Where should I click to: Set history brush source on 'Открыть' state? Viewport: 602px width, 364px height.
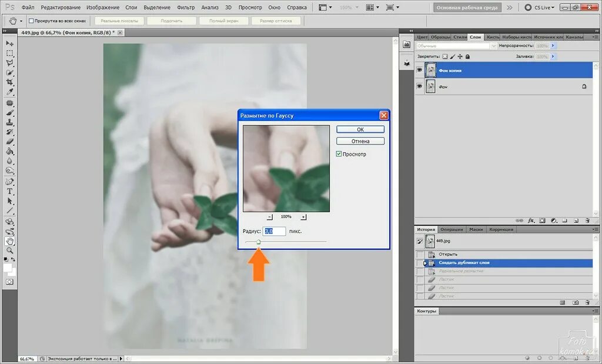click(x=420, y=254)
